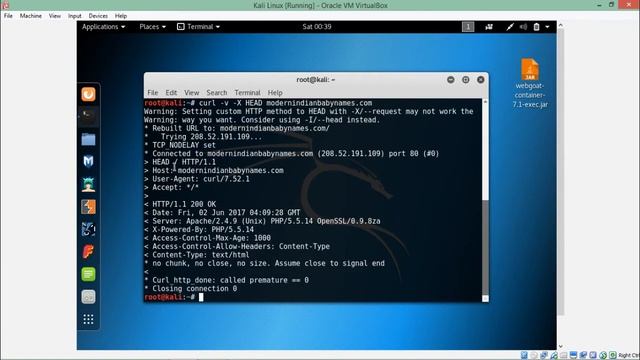Click the 'Trying 208.52.191.109...' line
The image size is (640, 360).
[203, 137]
